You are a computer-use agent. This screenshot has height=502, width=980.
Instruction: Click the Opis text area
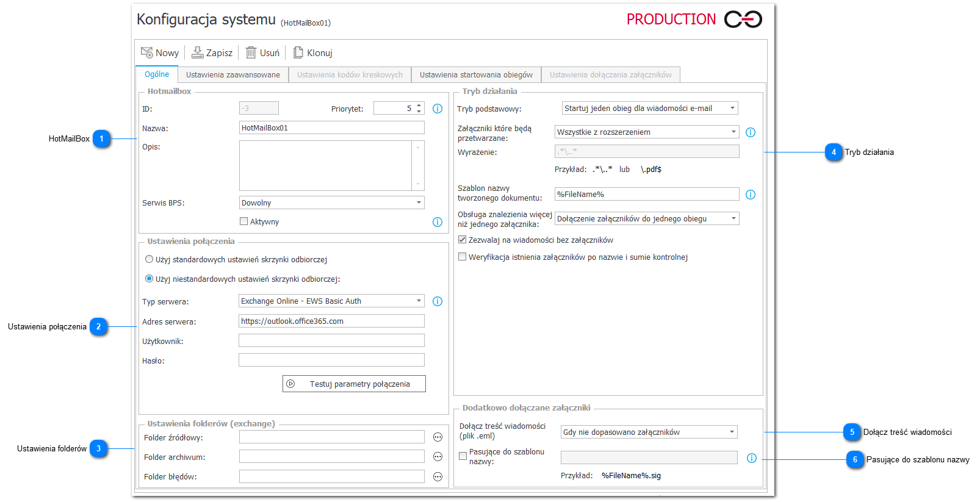pos(326,166)
